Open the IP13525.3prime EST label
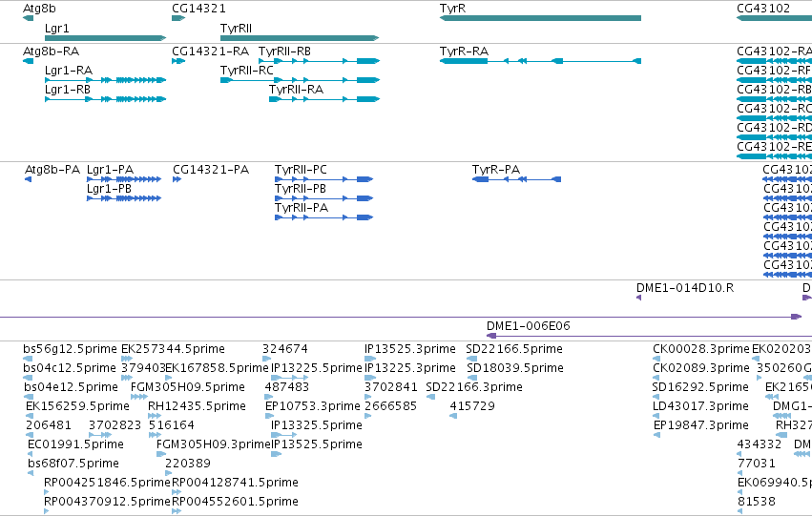This screenshot has height=516, width=812. 410,349
